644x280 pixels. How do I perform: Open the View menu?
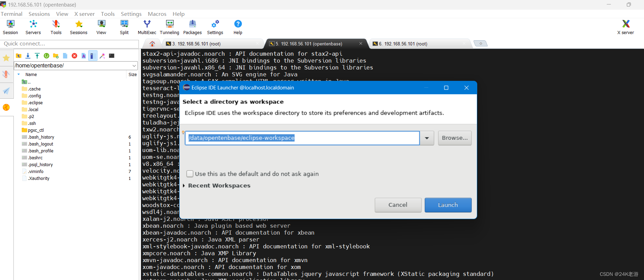pos(62,14)
